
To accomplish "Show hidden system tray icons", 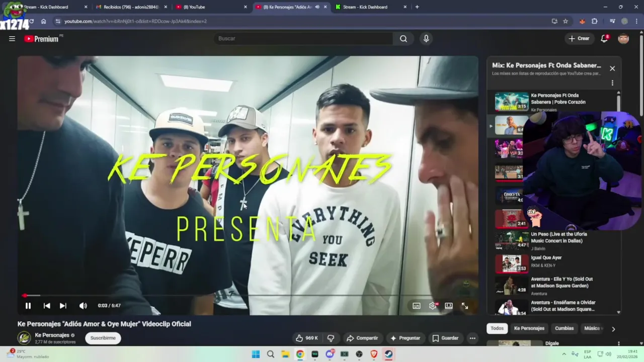I will click(x=563, y=354).
